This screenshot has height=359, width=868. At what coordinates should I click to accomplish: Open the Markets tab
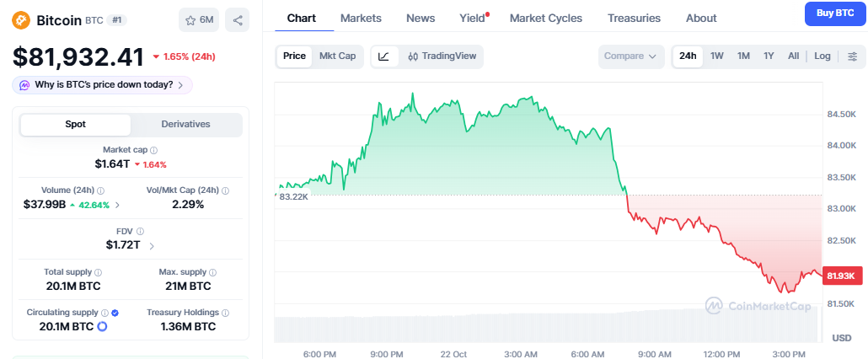[x=361, y=19]
